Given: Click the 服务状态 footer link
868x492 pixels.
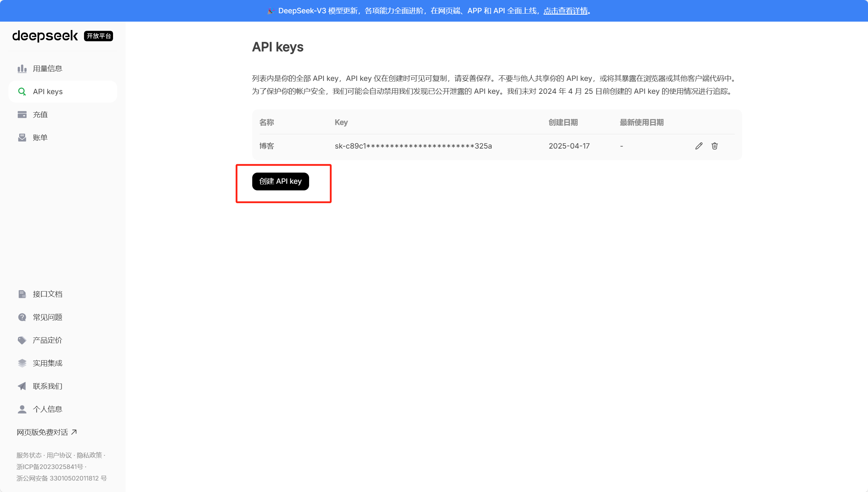Looking at the screenshot, I should tap(29, 455).
